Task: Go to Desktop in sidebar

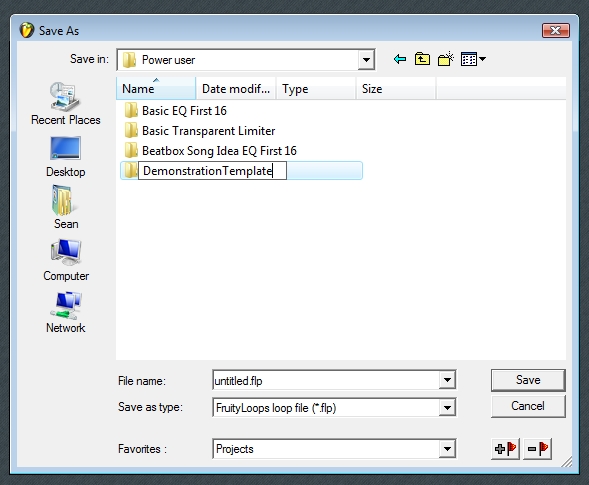Action: (x=66, y=157)
